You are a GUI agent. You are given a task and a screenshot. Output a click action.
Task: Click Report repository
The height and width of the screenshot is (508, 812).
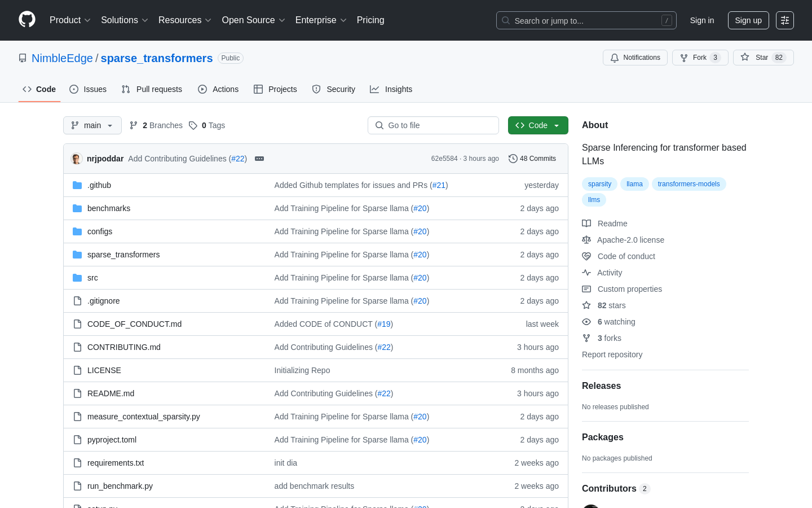point(612,354)
